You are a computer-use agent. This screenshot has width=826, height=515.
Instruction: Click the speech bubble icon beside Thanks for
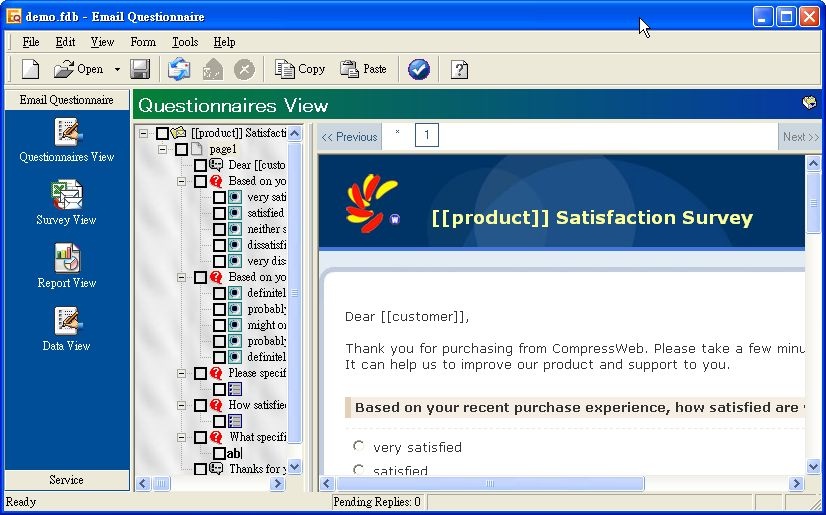coord(216,468)
